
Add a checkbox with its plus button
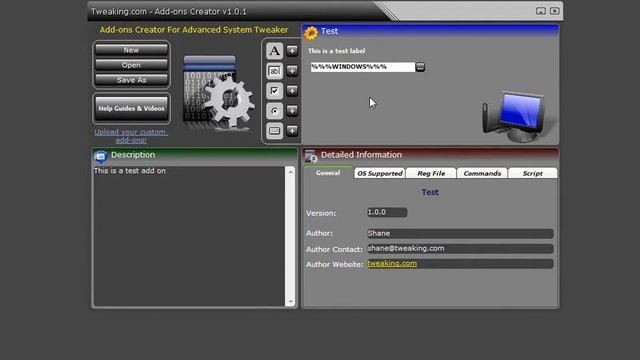[292, 91]
